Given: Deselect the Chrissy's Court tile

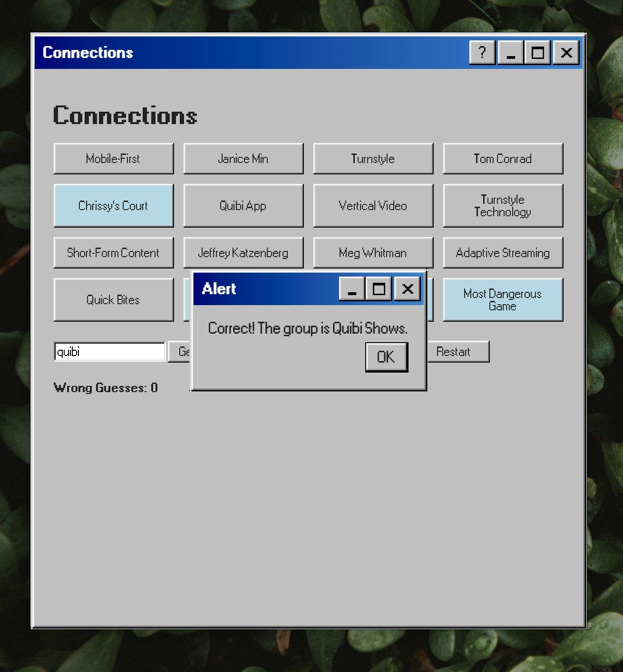Looking at the screenshot, I should tap(113, 206).
